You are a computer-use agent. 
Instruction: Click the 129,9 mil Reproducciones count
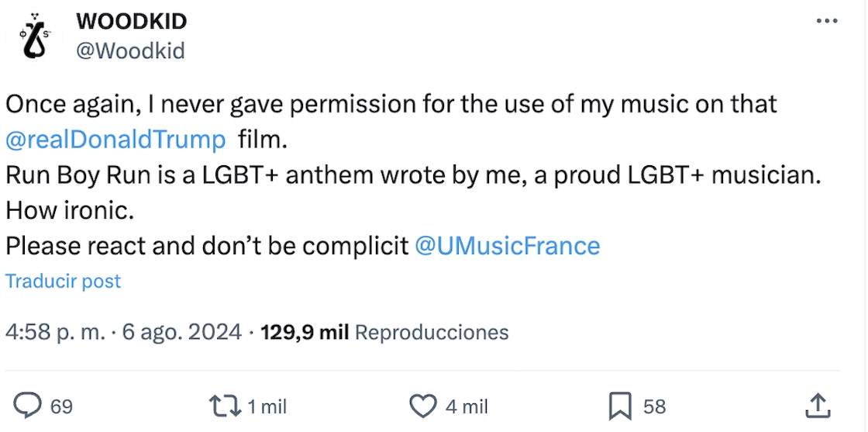click(384, 333)
